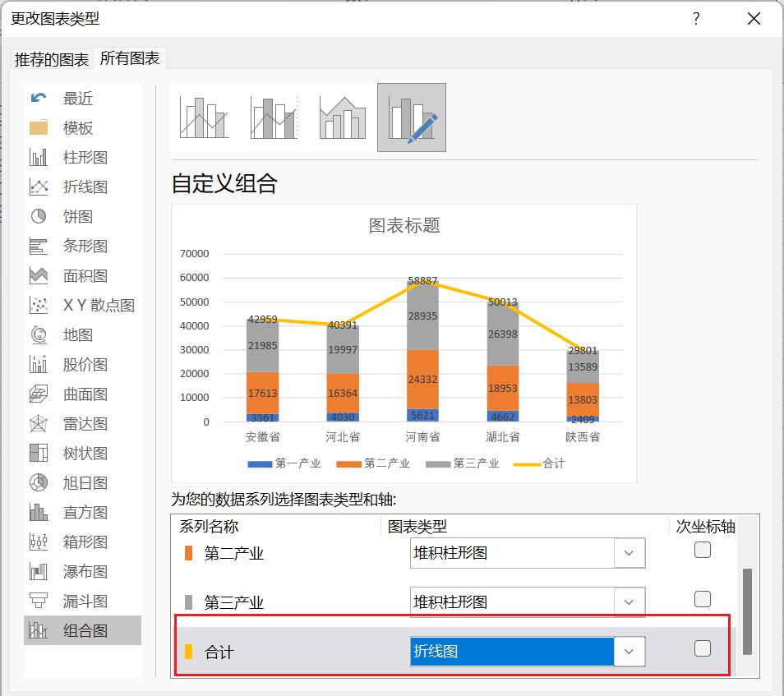Click the 第一产业 legend entry in preview
The image size is (784, 696).
coord(284,463)
